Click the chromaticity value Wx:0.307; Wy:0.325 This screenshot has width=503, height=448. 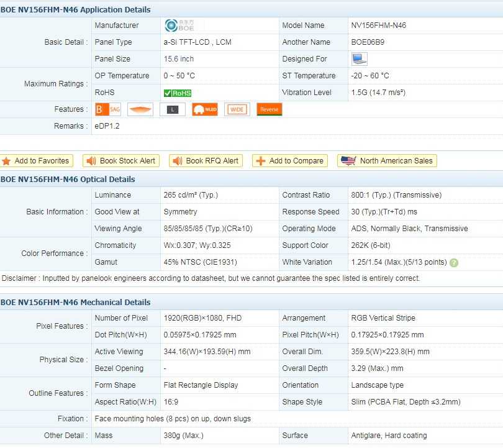(x=197, y=245)
